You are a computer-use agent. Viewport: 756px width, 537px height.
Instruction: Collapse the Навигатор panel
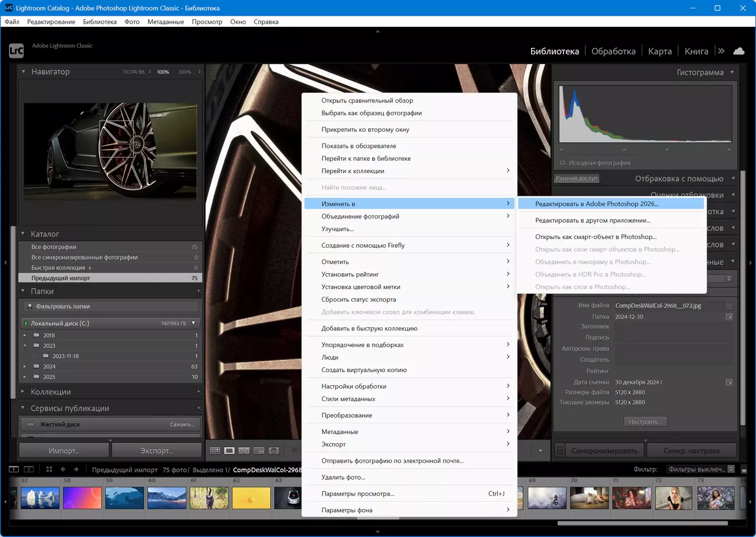tap(23, 72)
